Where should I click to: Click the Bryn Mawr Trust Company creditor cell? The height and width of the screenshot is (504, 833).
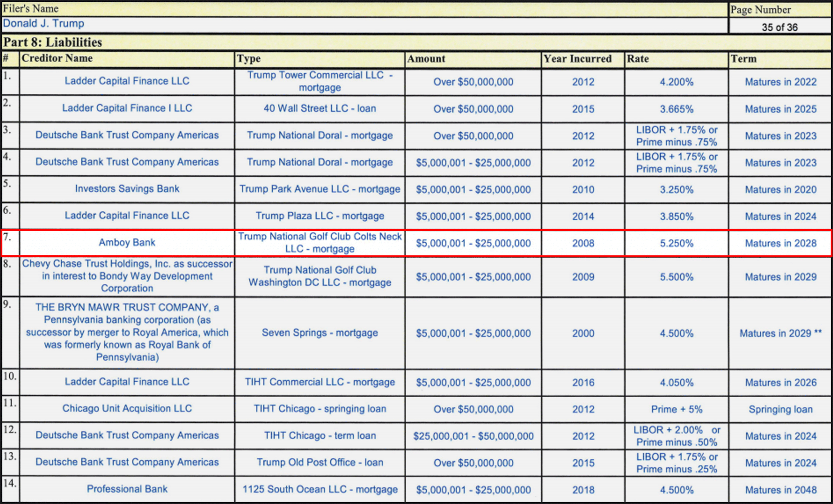coord(127,332)
